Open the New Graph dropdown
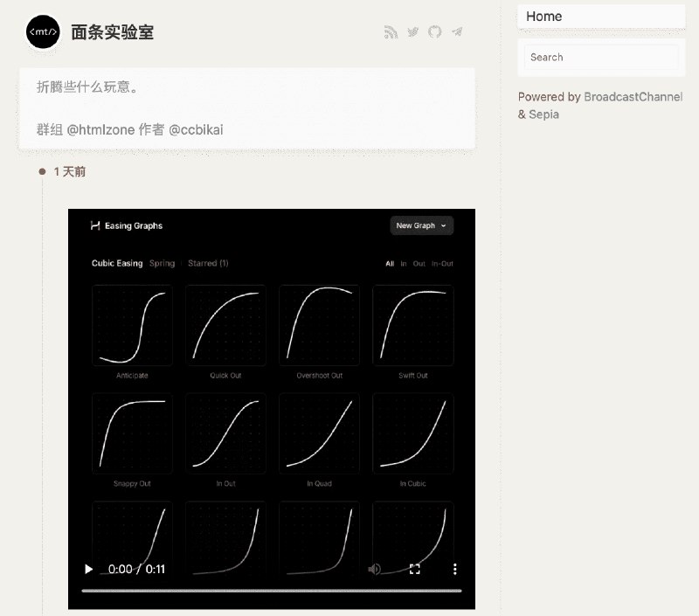699x616 pixels. [x=420, y=225]
